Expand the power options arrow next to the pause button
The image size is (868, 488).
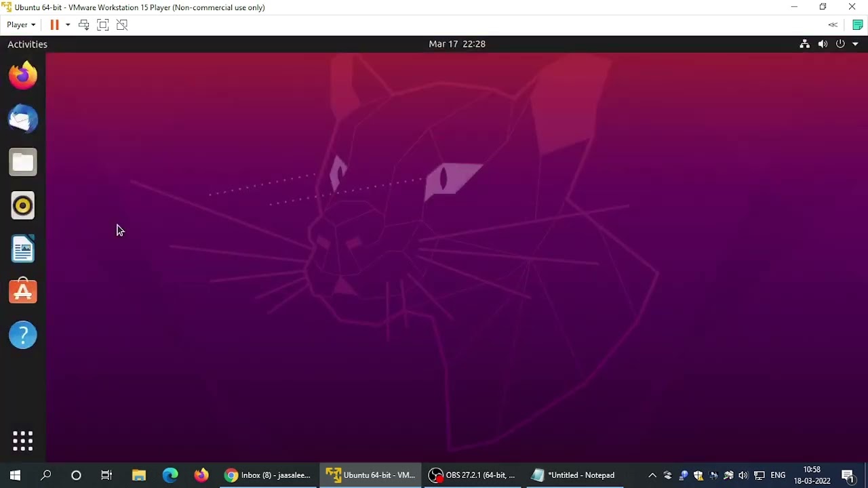(x=68, y=24)
